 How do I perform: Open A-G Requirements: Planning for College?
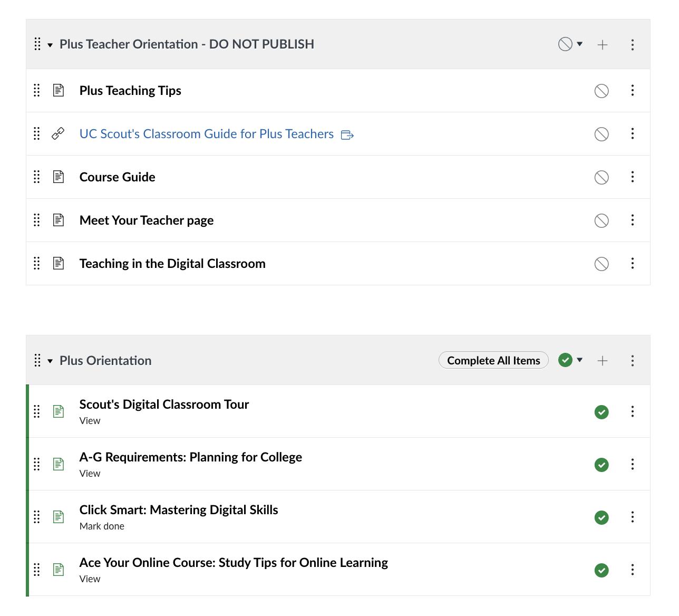[x=190, y=457]
